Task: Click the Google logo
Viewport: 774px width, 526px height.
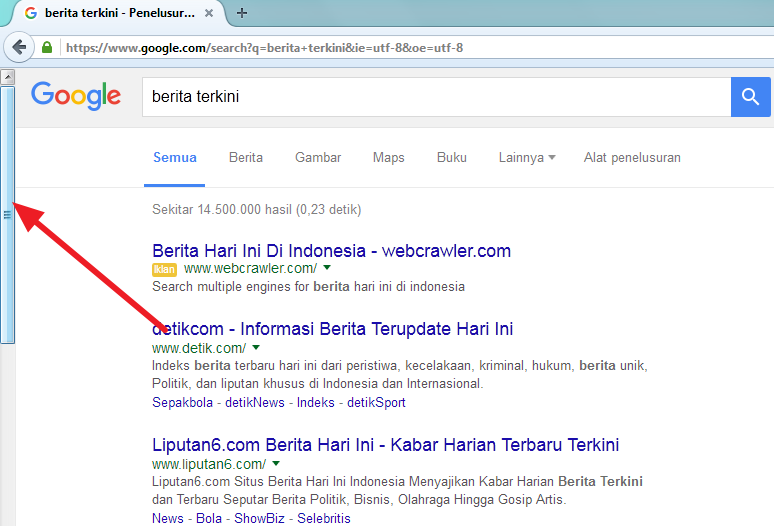Action: [76, 95]
